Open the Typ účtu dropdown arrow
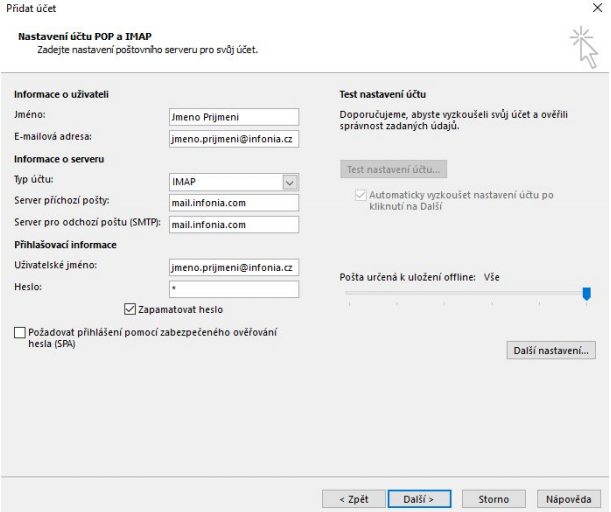611x512 pixels. coord(290,182)
